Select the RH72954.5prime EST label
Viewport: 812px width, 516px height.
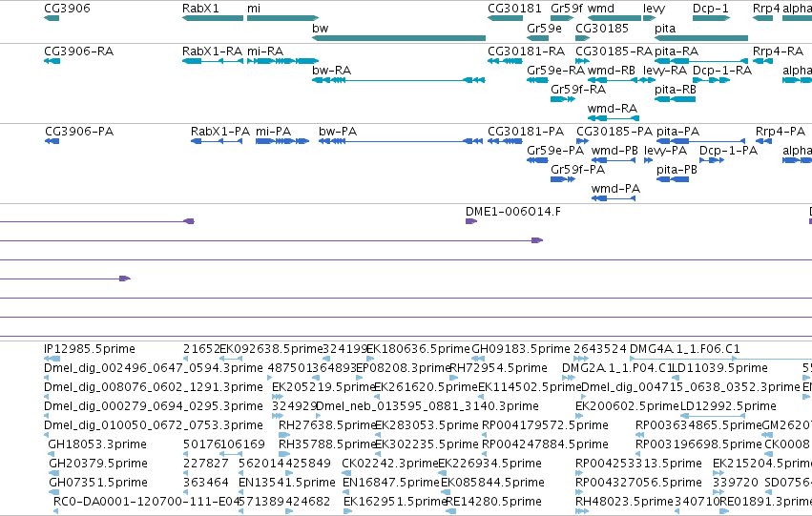pos(498,368)
